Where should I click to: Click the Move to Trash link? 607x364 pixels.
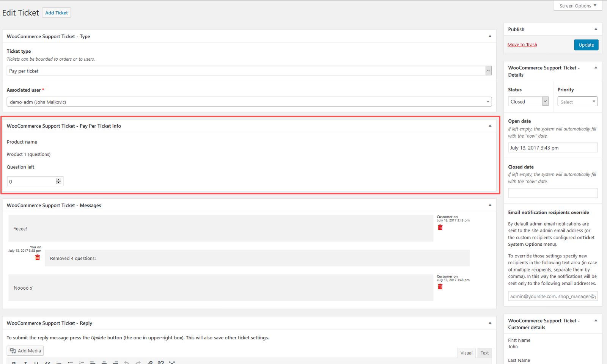coord(522,45)
